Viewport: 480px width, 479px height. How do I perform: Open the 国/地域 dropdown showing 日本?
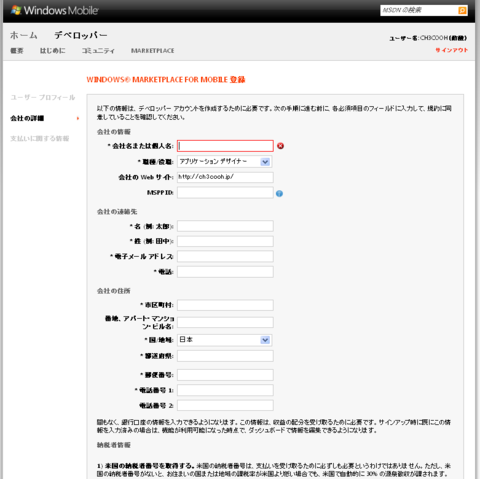(x=225, y=340)
